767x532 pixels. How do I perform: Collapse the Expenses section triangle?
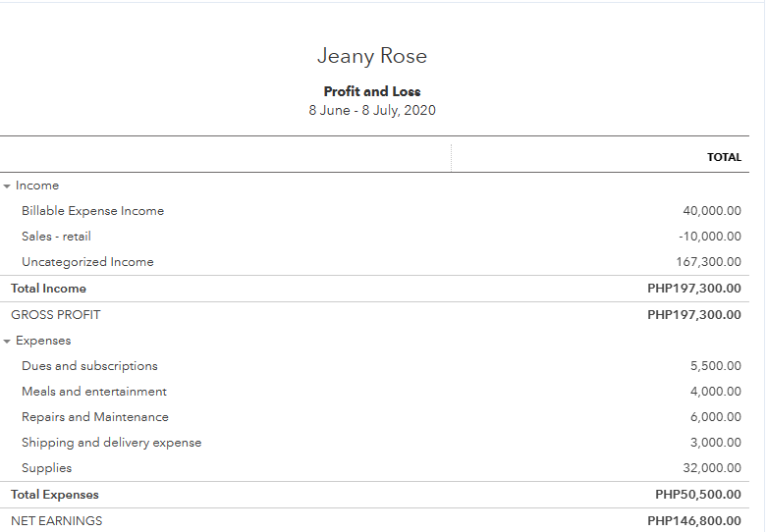tap(7, 341)
